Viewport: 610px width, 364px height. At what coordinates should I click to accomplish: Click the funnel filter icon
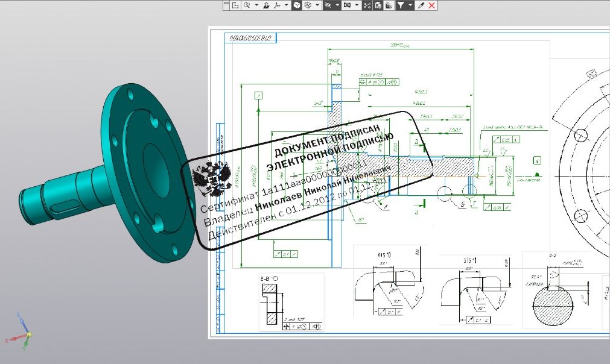[400, 5]
